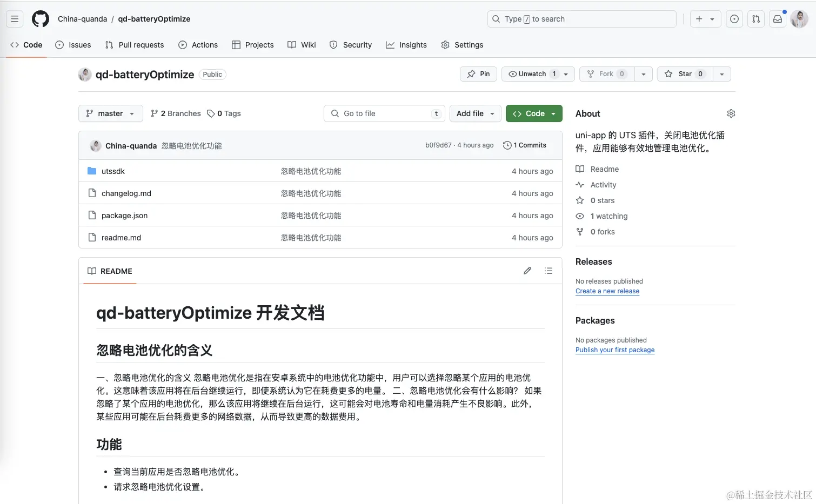Expand the create new dropdown arrow
Screen dimensions: 816x504
coord(712,19)
